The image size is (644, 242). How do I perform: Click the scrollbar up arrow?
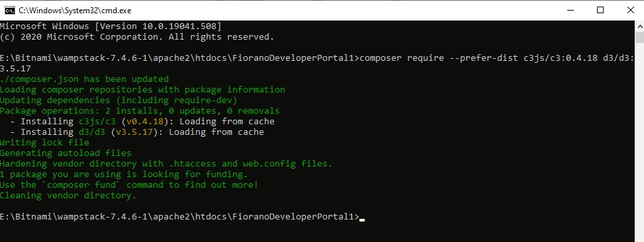coord(640,26)
